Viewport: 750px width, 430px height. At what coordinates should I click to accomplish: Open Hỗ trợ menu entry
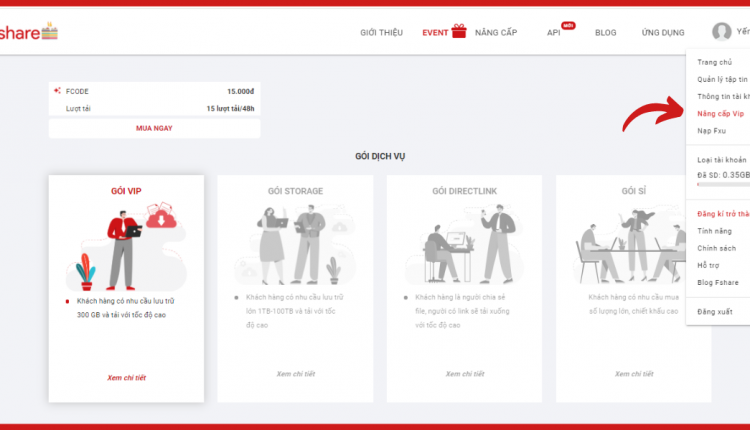[x=708, y=265]
